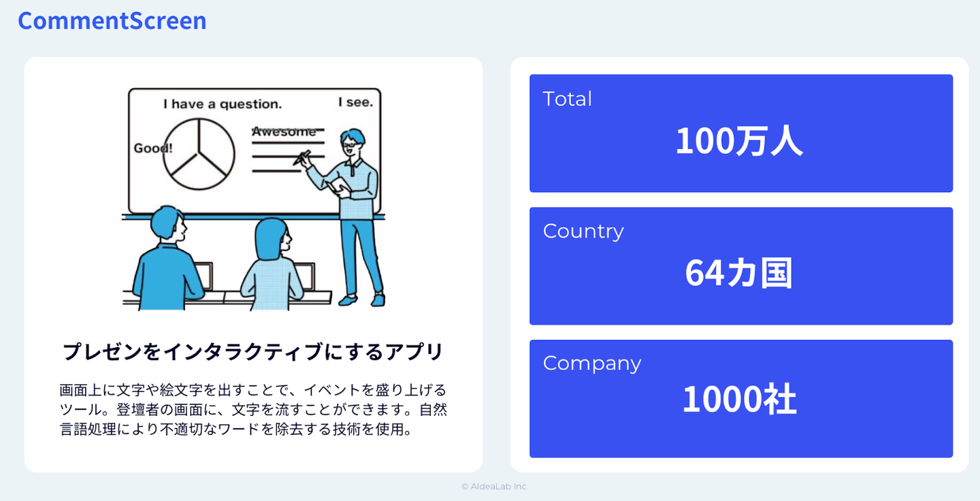Click the 'Company' label
Image resolution: width=980 pixels, height=501 pixels.
click(591, 363)
